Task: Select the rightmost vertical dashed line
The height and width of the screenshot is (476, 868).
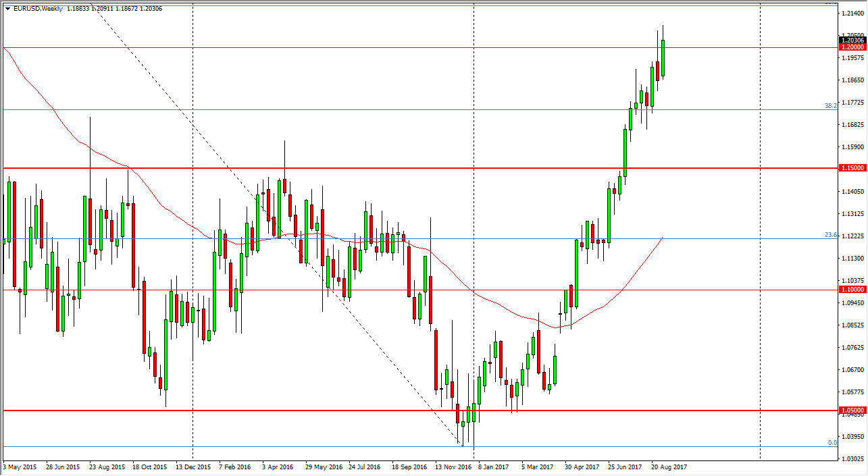Action: (x=761, y=236)
